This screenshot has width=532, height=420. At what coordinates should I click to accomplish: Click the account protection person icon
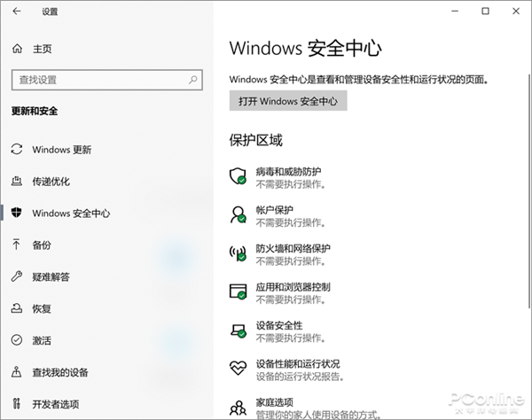(238, 214)
